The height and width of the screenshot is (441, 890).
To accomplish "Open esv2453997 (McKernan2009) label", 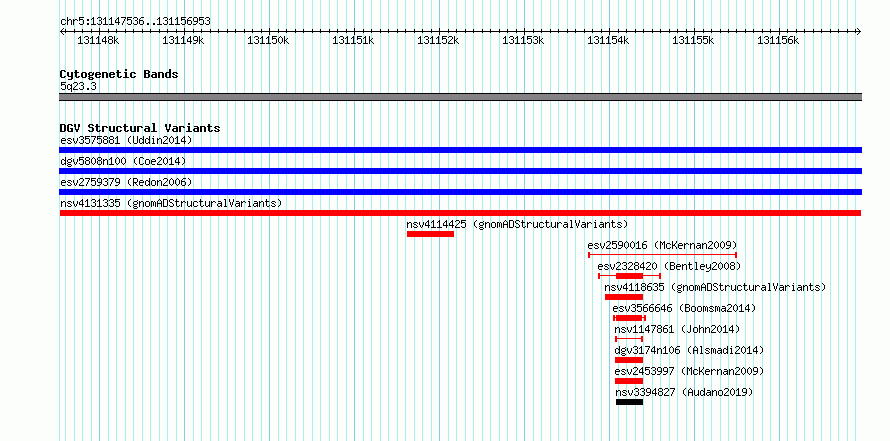I will tap(689, 371).
